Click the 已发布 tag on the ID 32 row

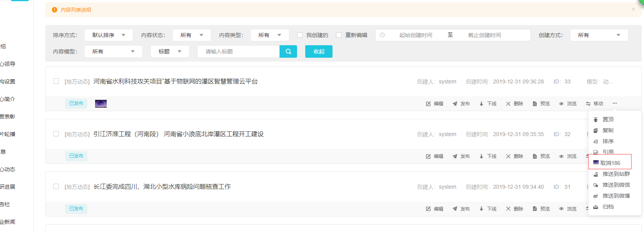click(76, 156)
